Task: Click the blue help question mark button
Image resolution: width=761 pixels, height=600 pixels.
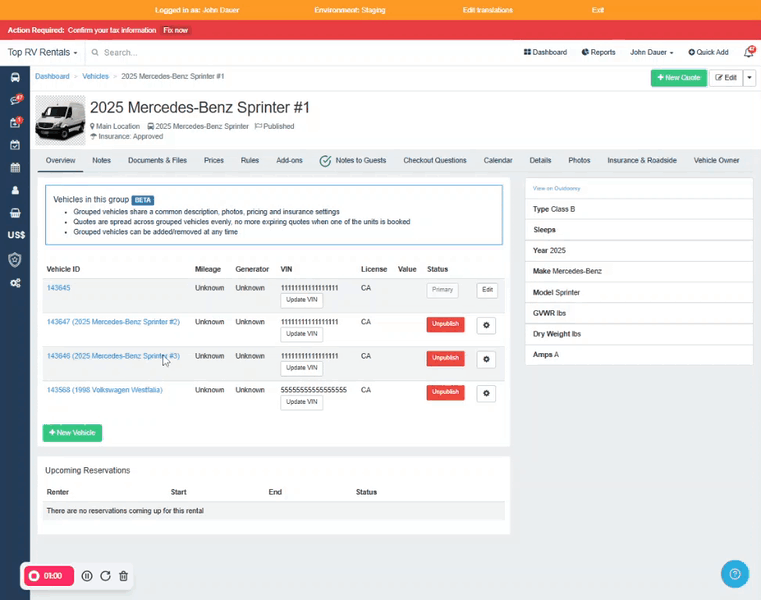Action: 735,573
